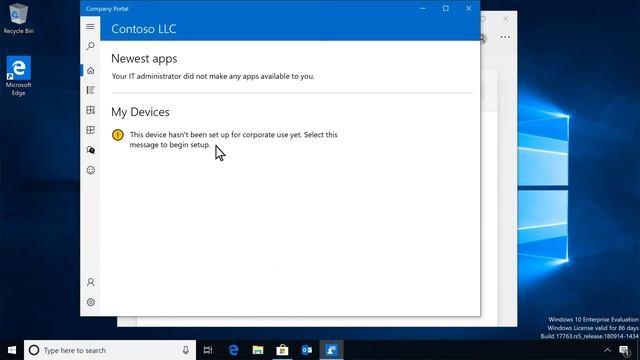Select the device setup warning message
Viewport: 640px width, 360px height.
224,140
